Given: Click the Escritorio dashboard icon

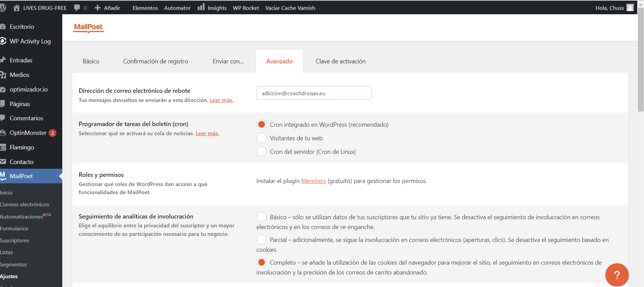Looking at the screenshot, I should pos(3,26).
